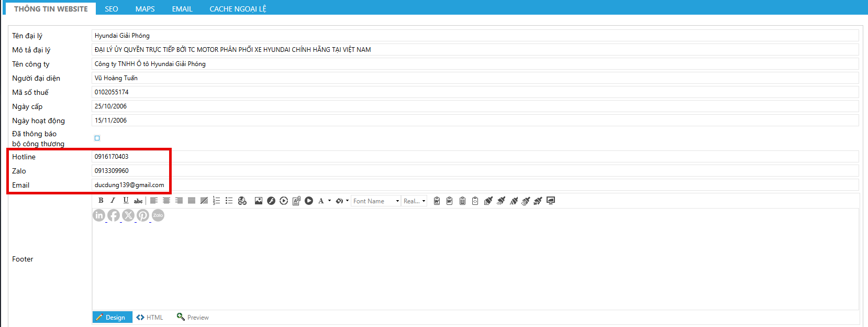
Task: Switch editor to HTML view
Action: pos(150,318)
